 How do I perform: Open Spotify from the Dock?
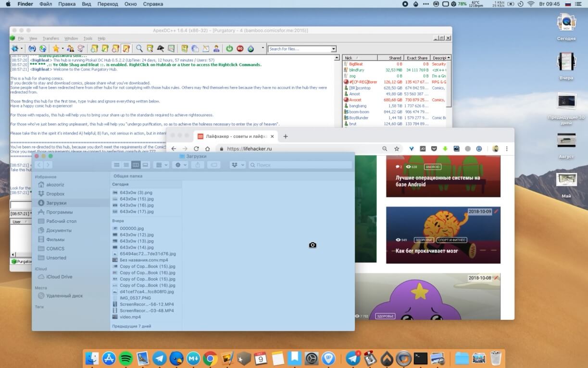click(x=125, y=358)
